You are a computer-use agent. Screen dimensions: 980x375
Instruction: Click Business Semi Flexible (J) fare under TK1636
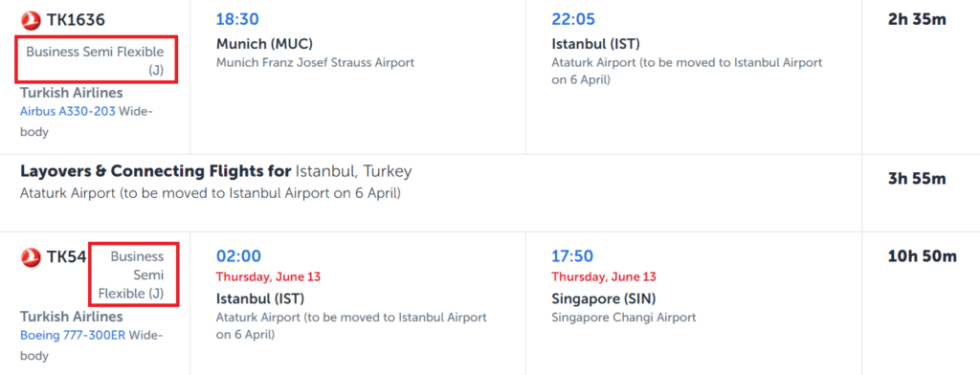point(95,60)
